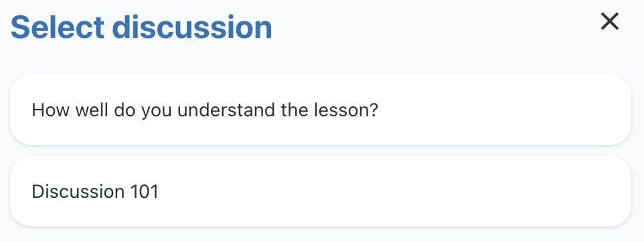This screenshot has height=242, width=644.
Task: Click the blue "Select discussion" title
Action: pyautogui.click(x=141, y=27)
